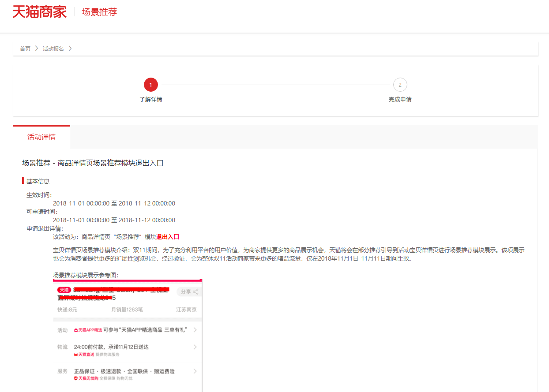Expand the 服务 row chevron
This screenshot has width=549, height=392.
click(x=196, y=371)
